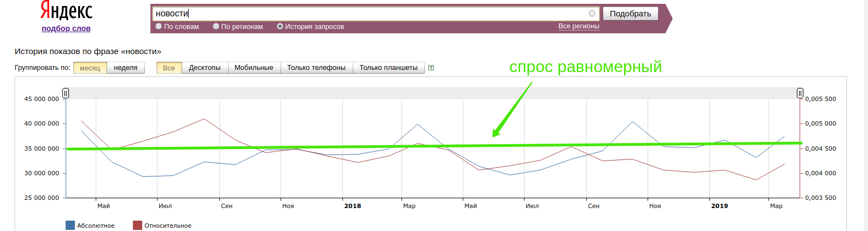The width and height of the screenshot is (868, 231).
Task: Open the подбор слов link
Action: tap(66, 28)
